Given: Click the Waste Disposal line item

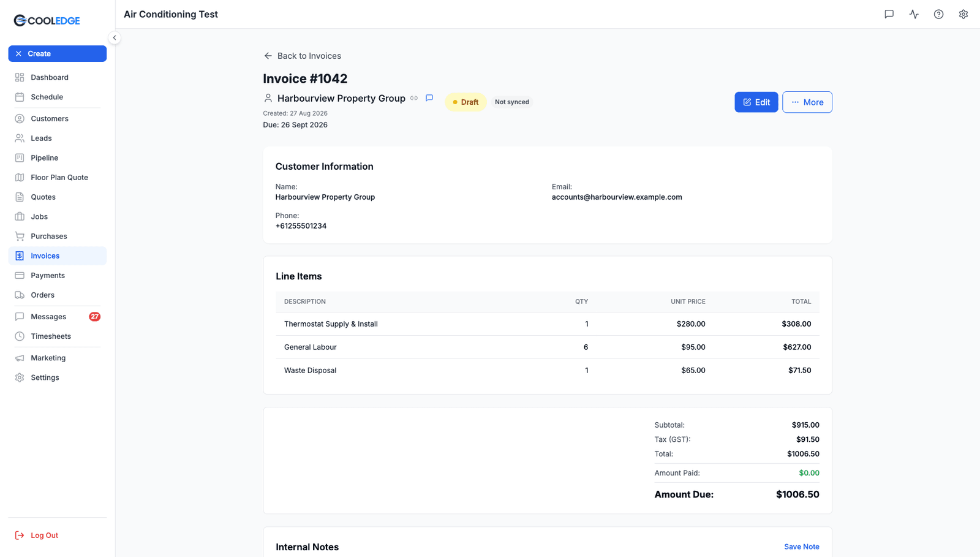Looking at the screenshot, I should [548, 371].
